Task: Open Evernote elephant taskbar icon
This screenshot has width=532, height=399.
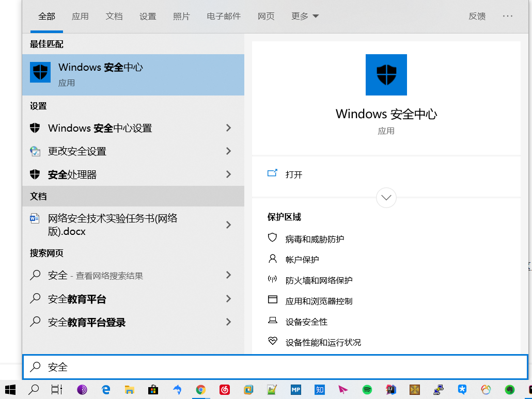Action: [510, 390]
